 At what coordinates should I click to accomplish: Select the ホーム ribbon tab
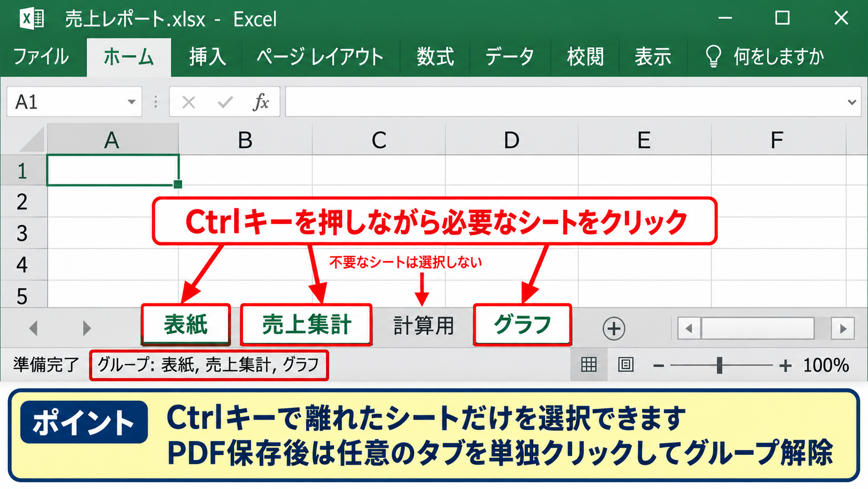pyautogui.click(x=129, y=57)
